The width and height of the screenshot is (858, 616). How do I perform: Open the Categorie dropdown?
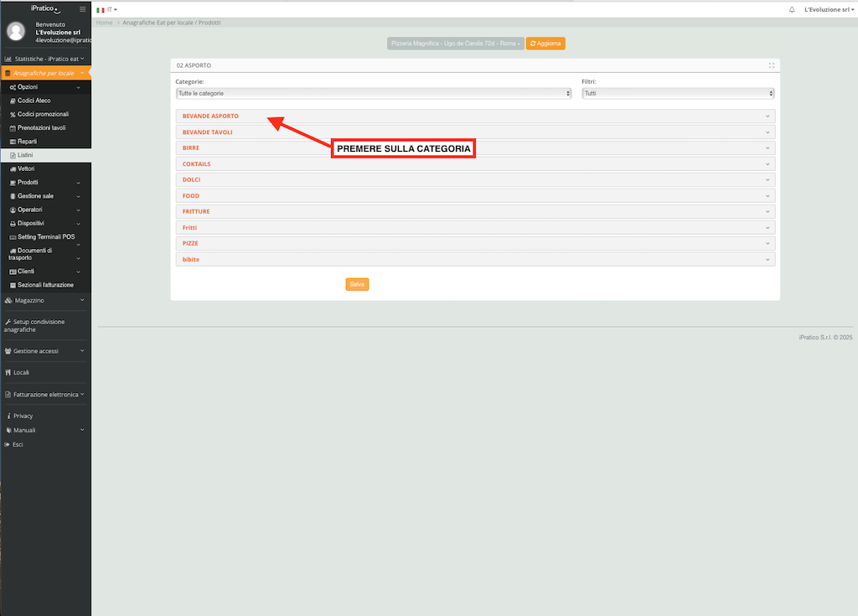coord(373,93)
